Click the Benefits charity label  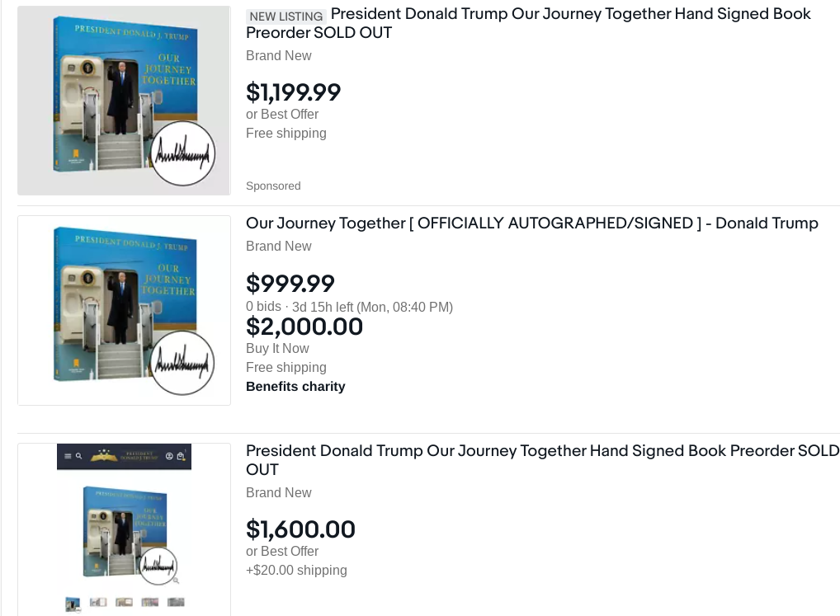[x=295, y=387]
